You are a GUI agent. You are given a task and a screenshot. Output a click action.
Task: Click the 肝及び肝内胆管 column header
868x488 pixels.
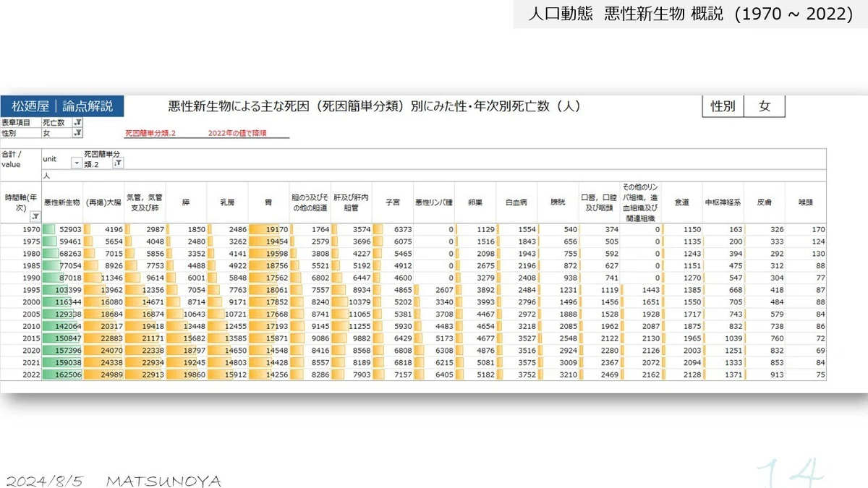click(352, 203)
